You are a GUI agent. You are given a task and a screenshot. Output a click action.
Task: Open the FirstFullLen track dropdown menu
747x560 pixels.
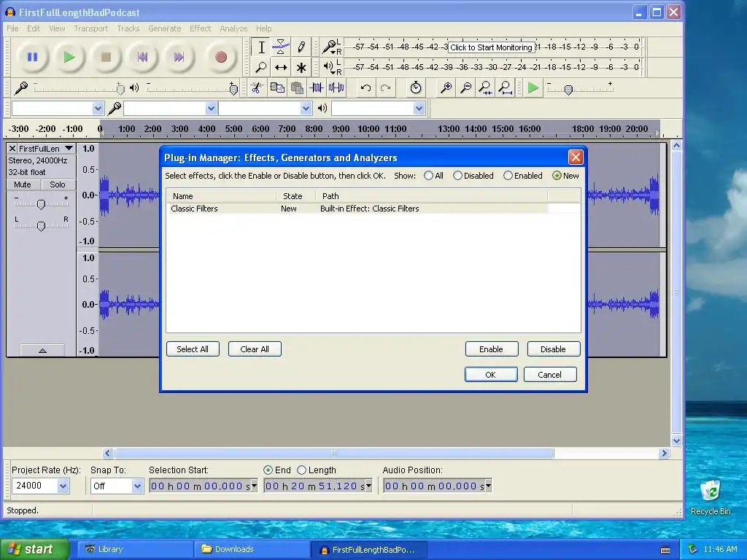click(69, 149)
